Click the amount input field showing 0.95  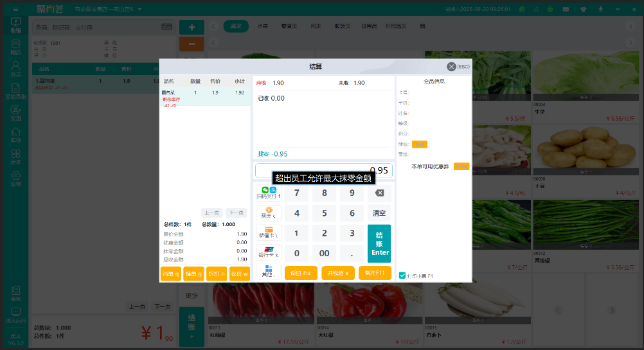coord(324,170)
